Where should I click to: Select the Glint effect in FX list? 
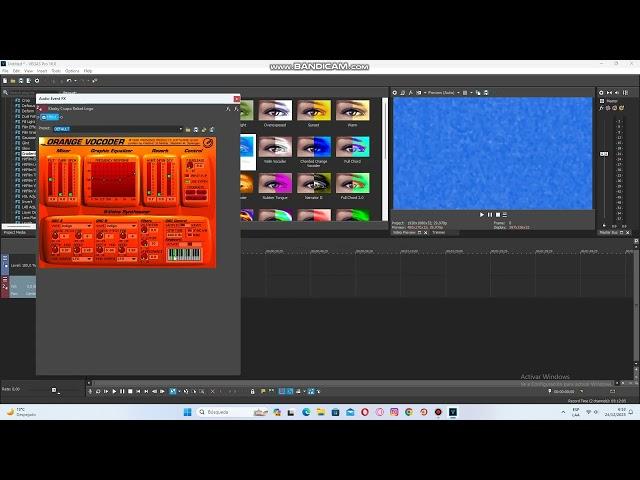pos(26,143)
